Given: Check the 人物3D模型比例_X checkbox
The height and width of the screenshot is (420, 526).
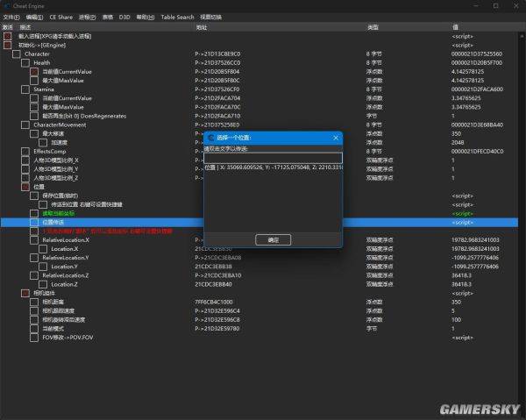Looking at the screenshot, I should 25,160.
